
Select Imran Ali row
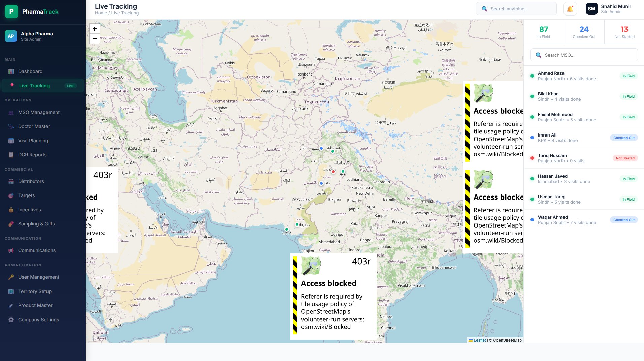(x=584, y=138)
